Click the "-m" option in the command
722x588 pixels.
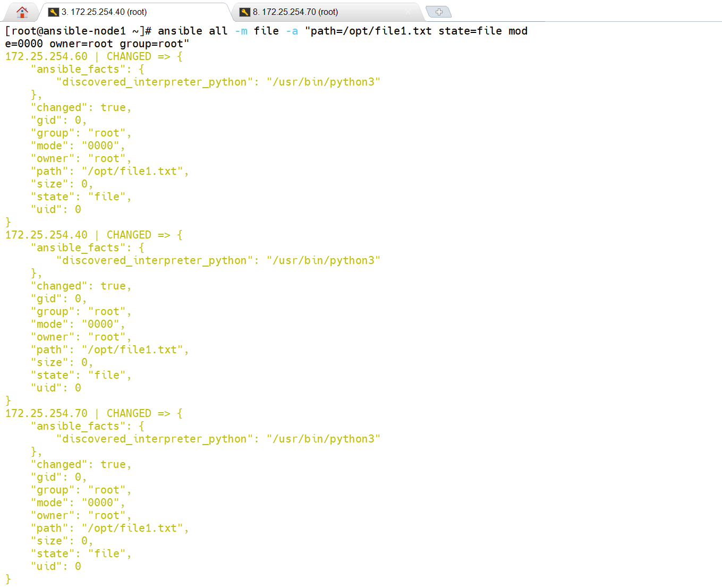pyautogui.click(x=241, y=31)
